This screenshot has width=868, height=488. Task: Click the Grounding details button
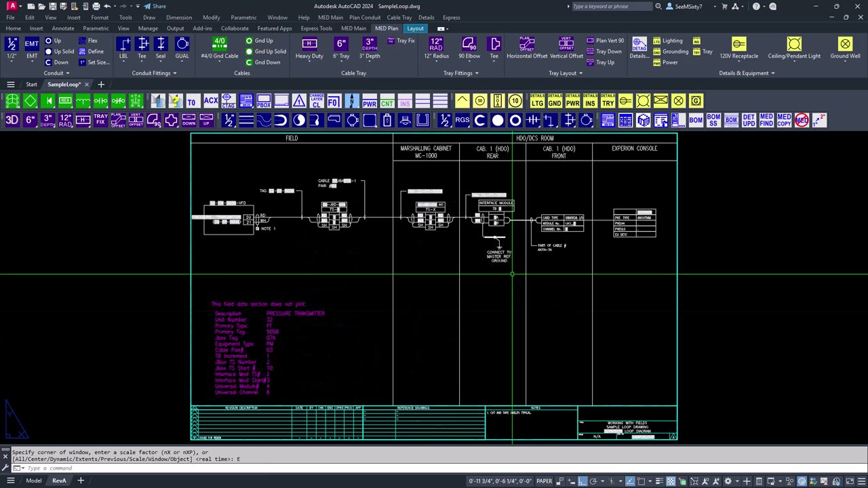point(671,52)
